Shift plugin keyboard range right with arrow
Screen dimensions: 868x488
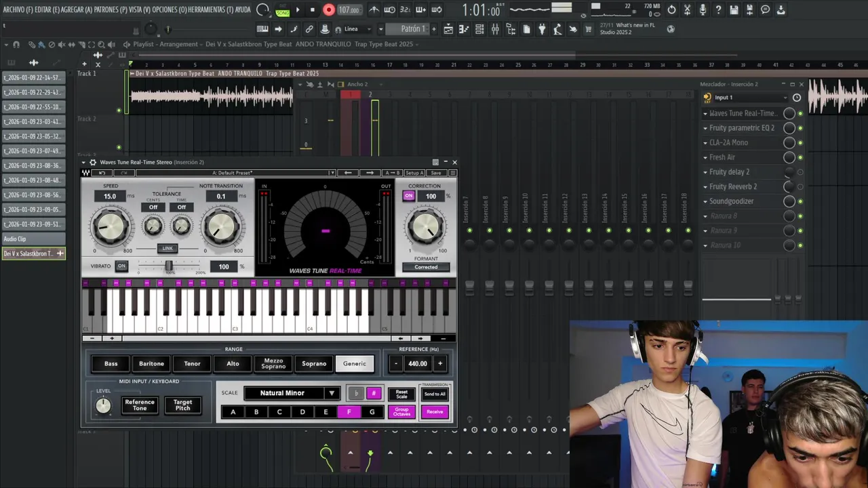tap(420, 338)
